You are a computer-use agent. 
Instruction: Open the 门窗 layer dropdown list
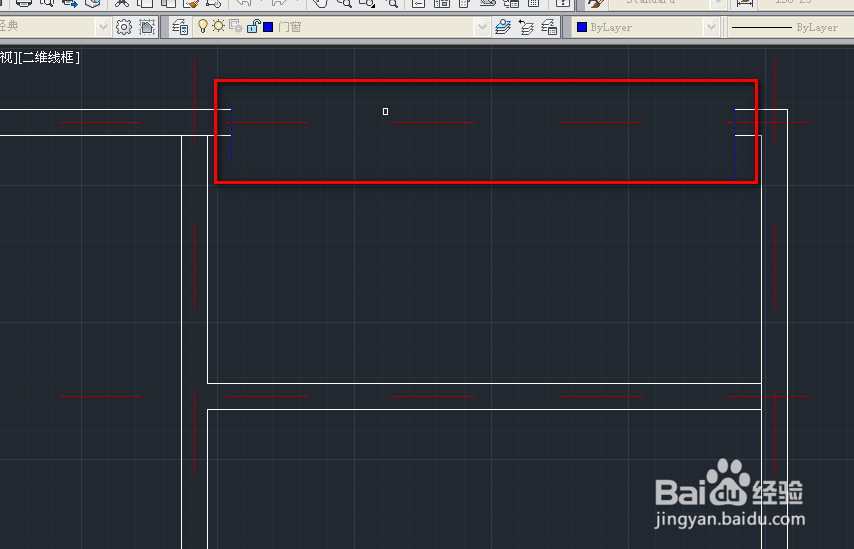482,27
